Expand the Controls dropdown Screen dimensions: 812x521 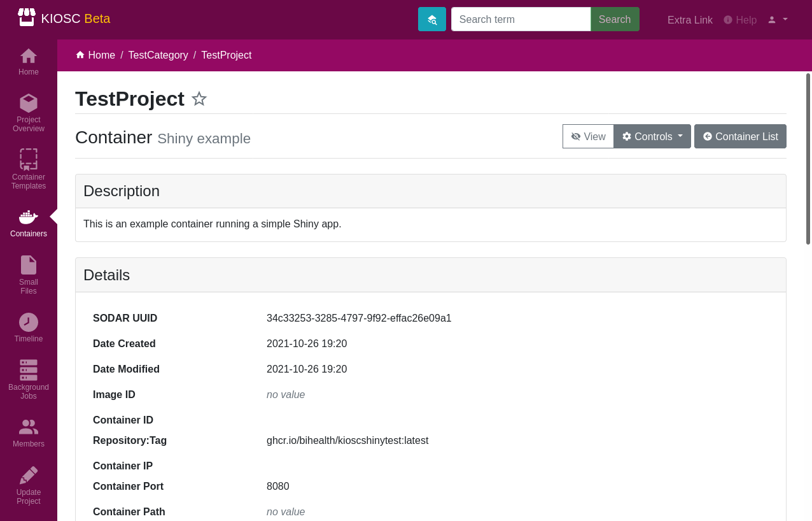pos(652,136)
